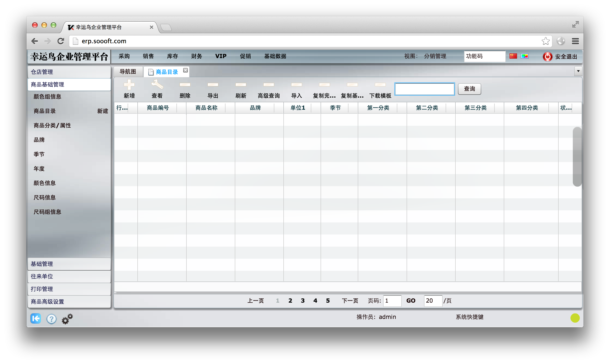Open 品牌 in the sidebar
The image size is (610, 364).
click(39, 140)
